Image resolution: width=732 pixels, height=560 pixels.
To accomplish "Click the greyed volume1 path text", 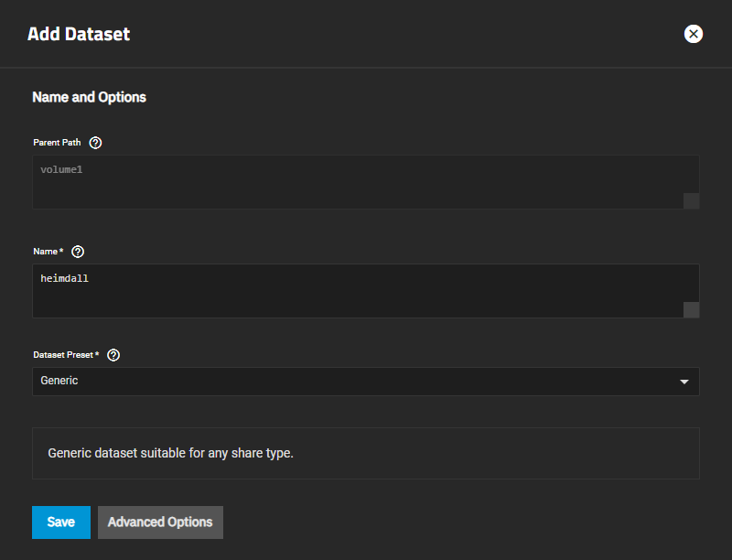I will [62, 169].
